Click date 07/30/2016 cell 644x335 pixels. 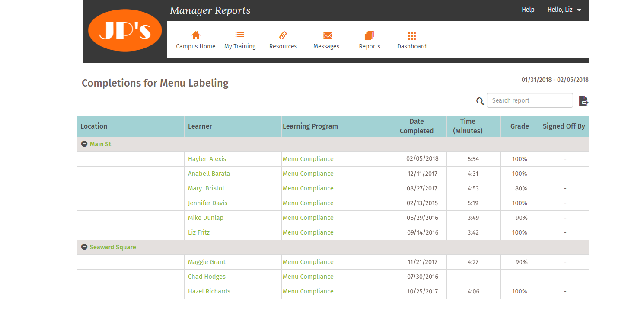[x=422, y=277]
